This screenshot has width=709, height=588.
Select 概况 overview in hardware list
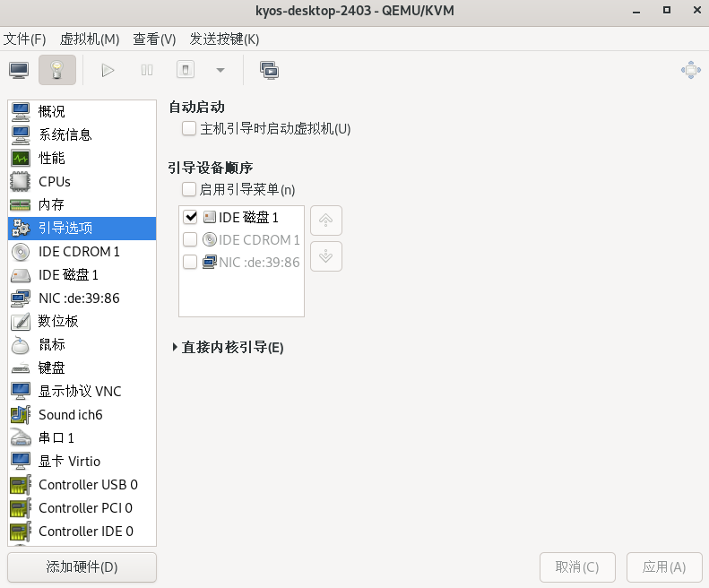(82, 111)
